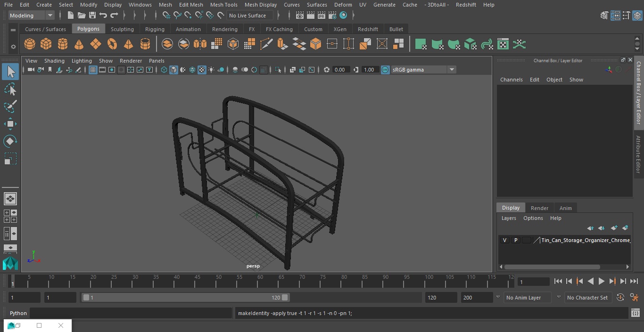Open the Channels menu in Channel Box
The height and width of the screenshot is (332, 644).
512,80
